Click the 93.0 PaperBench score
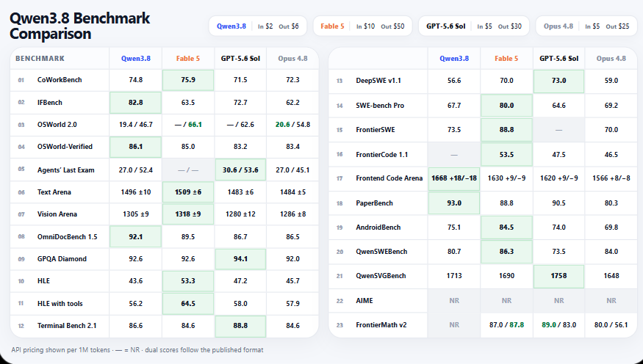Image resolution: width=643 pixels, height=364 pixels. 454,203
